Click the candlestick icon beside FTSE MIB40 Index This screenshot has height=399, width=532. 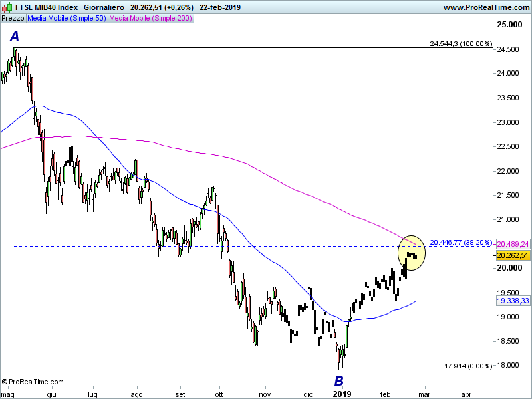pyautogui.click(x=7, y=7)
